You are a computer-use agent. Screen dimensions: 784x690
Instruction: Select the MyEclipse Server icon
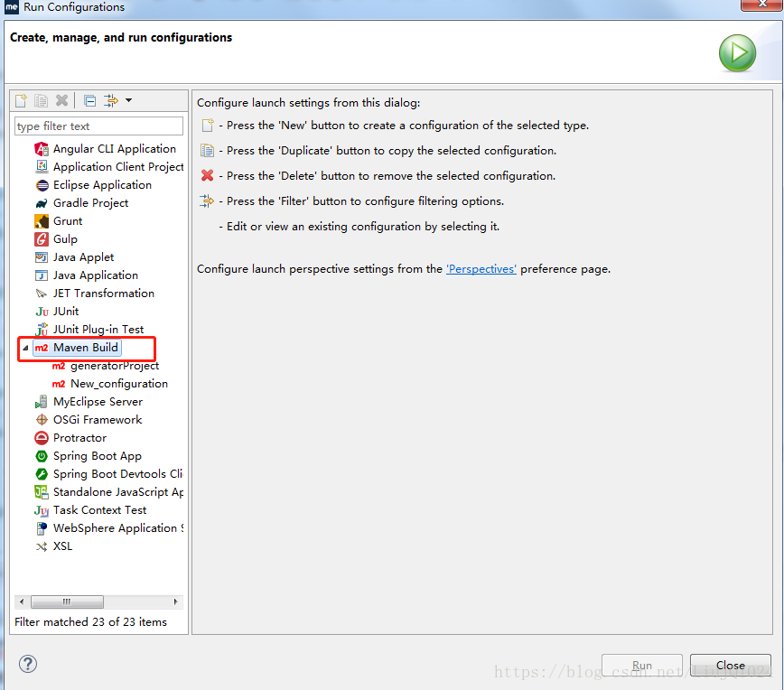pos(42,402)
